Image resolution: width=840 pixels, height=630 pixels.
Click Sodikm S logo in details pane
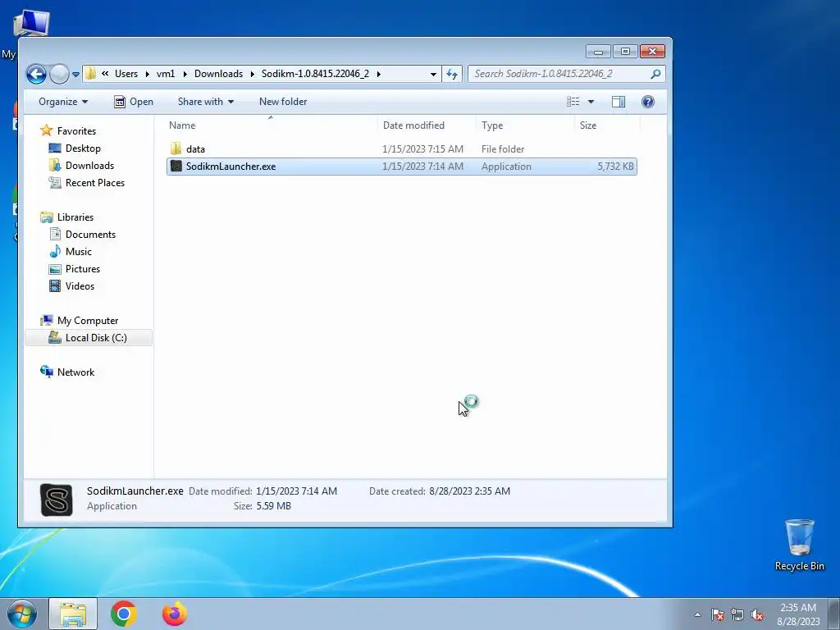click(x=57, y=500)
